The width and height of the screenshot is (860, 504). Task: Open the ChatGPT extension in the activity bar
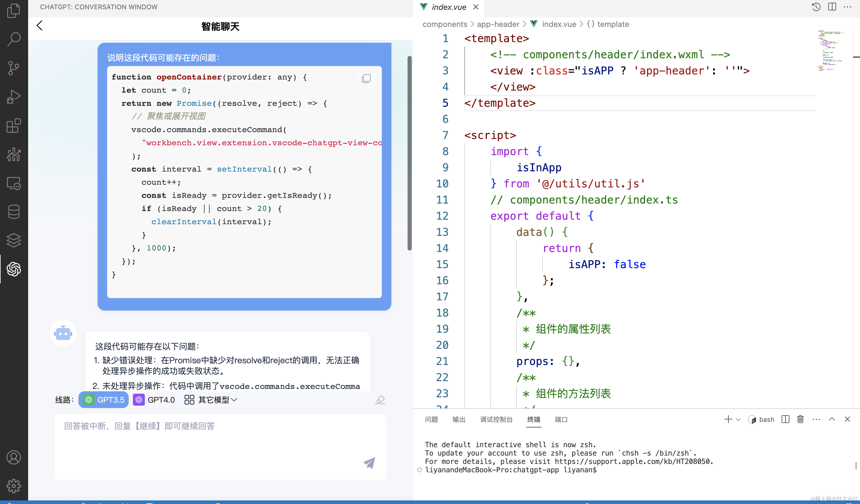point(14,269)
